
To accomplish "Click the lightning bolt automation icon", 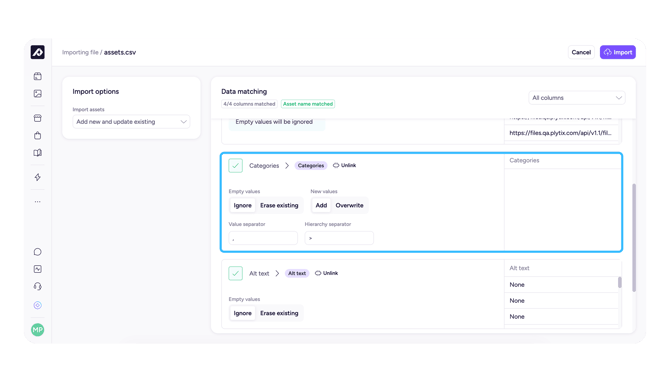I will tap(38, 177).
